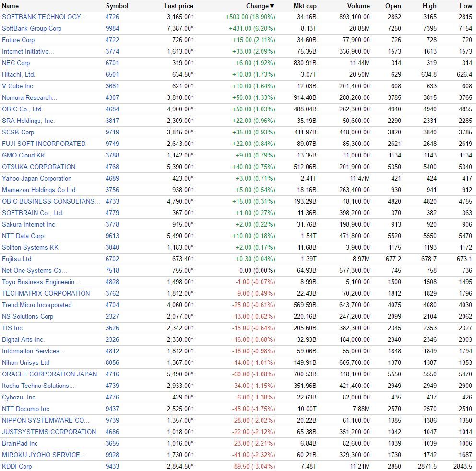Viewport: 476px width, 471px height.
Task: Open SOFTBRAIN Co., Ltd. link
Action: point(33,213)
